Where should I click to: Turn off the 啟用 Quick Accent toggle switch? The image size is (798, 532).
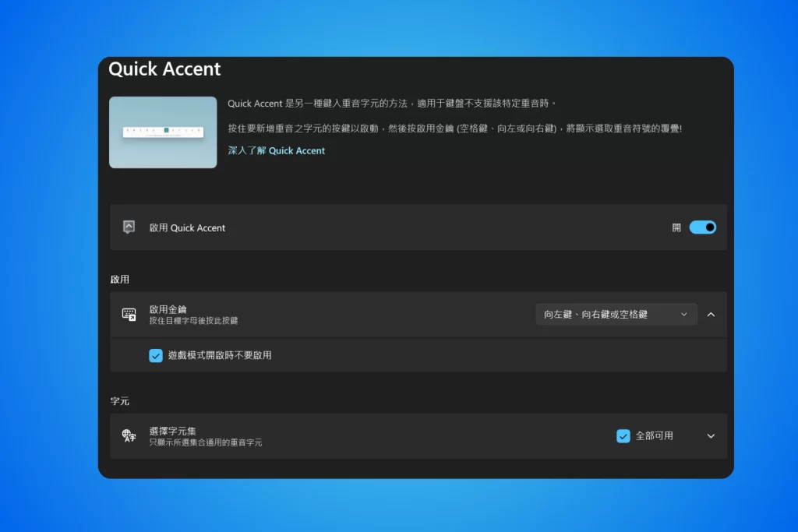coord(702,227)
